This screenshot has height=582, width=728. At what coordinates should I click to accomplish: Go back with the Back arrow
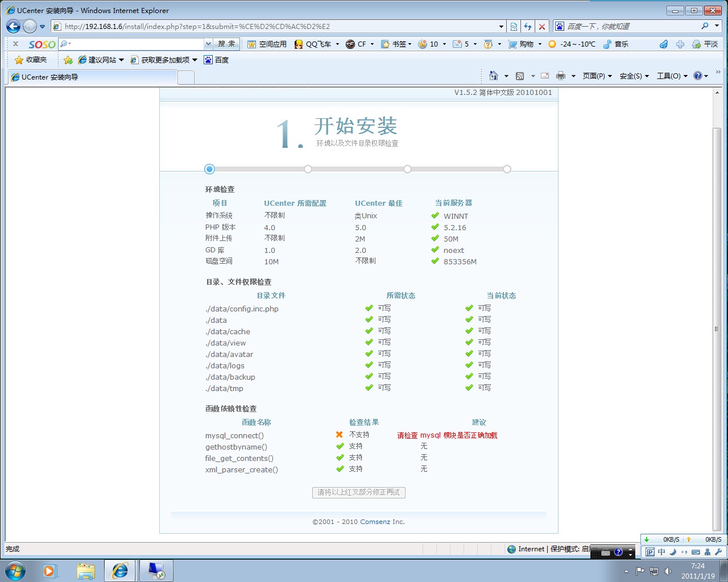[x=13, y=26]
